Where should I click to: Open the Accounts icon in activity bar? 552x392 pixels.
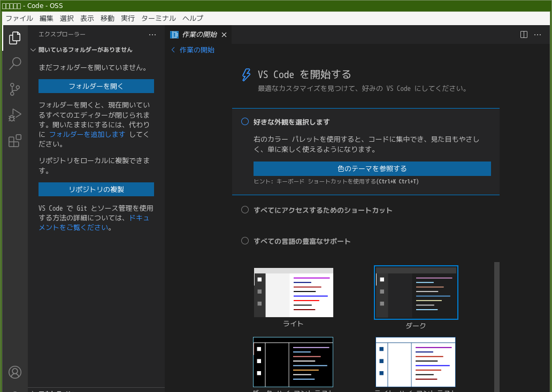[15, 372]
